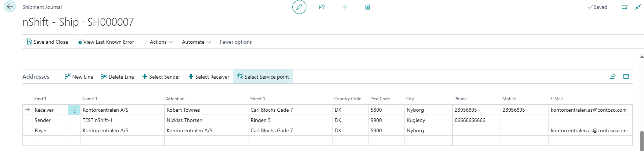Open page in new window icon

[624, 7]
